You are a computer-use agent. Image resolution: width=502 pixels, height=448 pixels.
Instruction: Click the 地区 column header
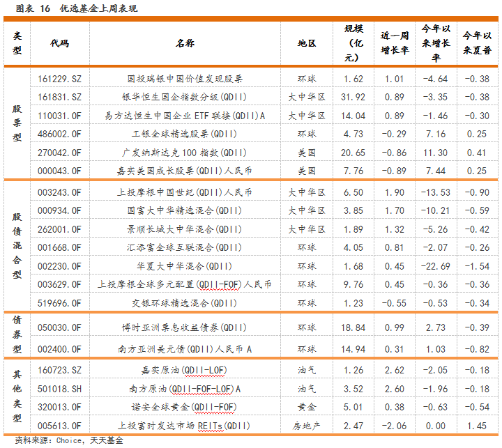click(x=307, y=43)
